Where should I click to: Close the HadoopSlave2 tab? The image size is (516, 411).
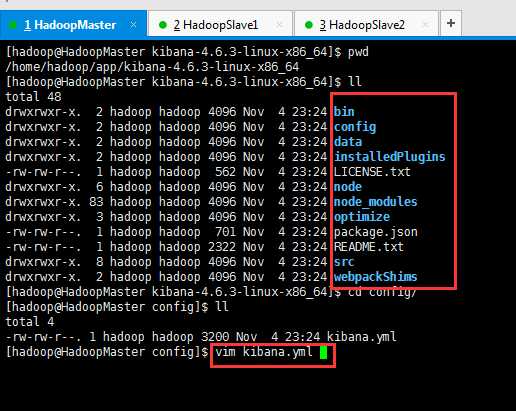(425, 25)
